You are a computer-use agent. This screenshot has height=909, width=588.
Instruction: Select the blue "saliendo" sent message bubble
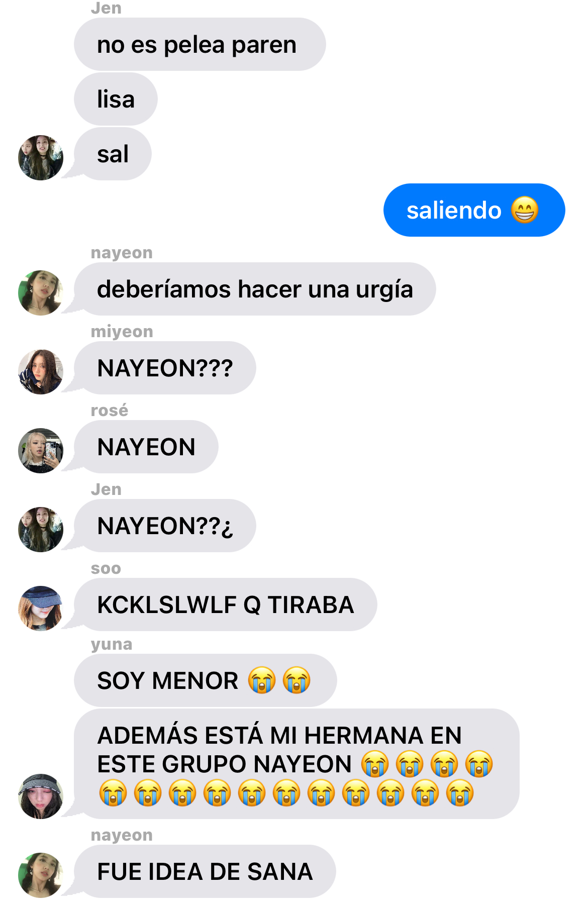click(x=474, y=210)
